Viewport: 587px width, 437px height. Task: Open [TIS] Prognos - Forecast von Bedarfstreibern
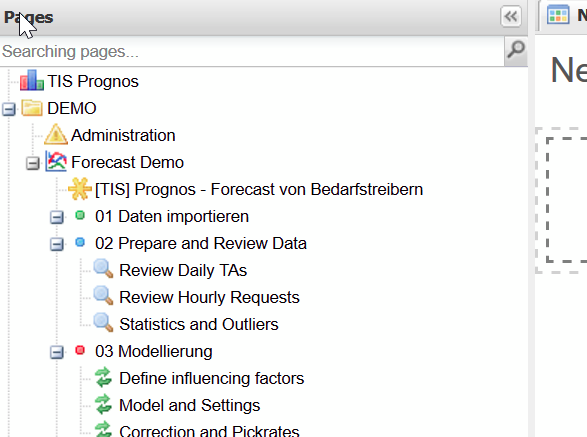259,189
